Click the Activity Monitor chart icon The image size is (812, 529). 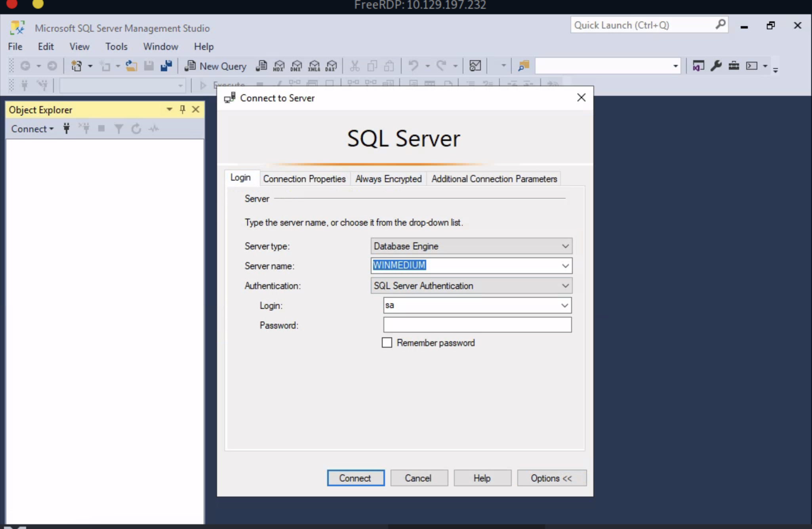tap(475, 66)
